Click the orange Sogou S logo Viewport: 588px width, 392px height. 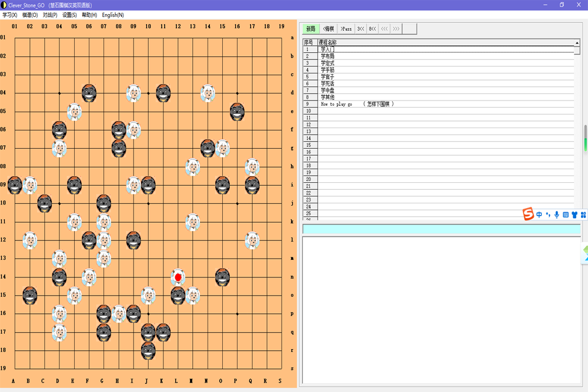pos(528,214)
